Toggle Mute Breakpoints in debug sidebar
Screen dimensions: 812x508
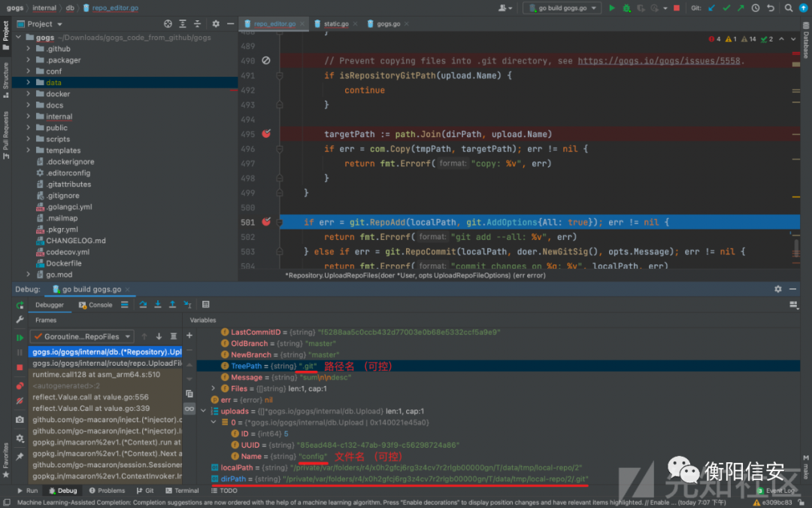coord(20,400)
